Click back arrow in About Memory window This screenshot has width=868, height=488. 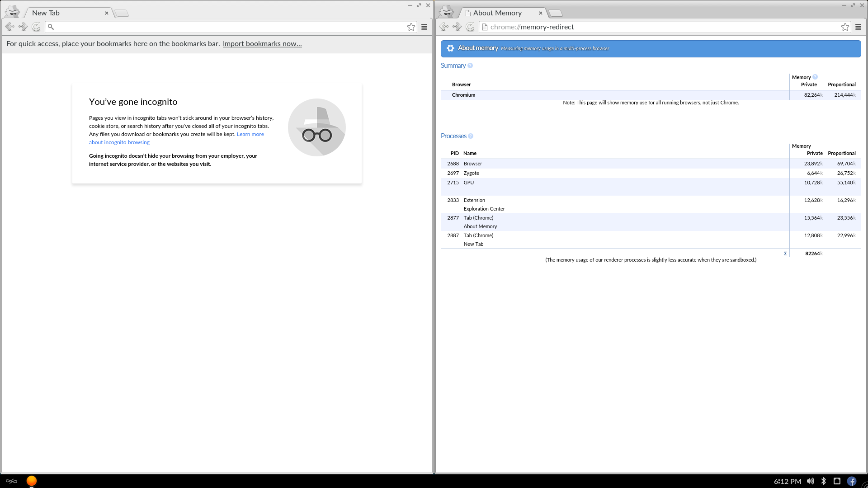[444, 27]
